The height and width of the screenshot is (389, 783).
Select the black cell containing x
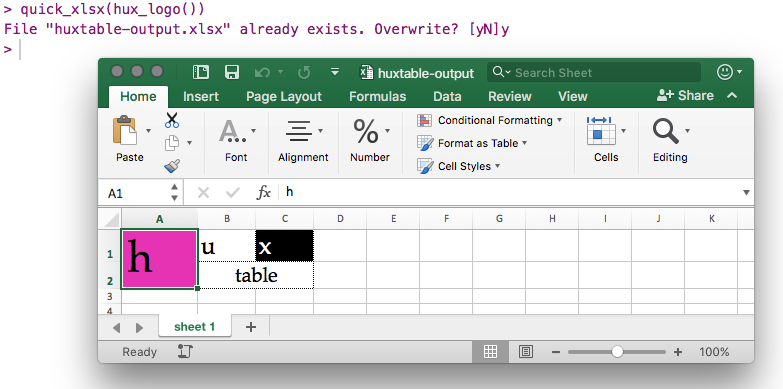click(285, 245)
